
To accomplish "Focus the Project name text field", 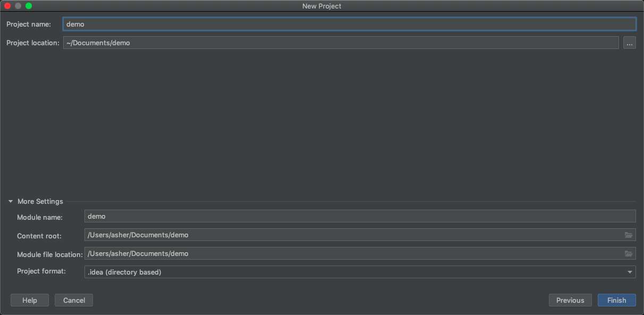I will [x=349, y=24].
